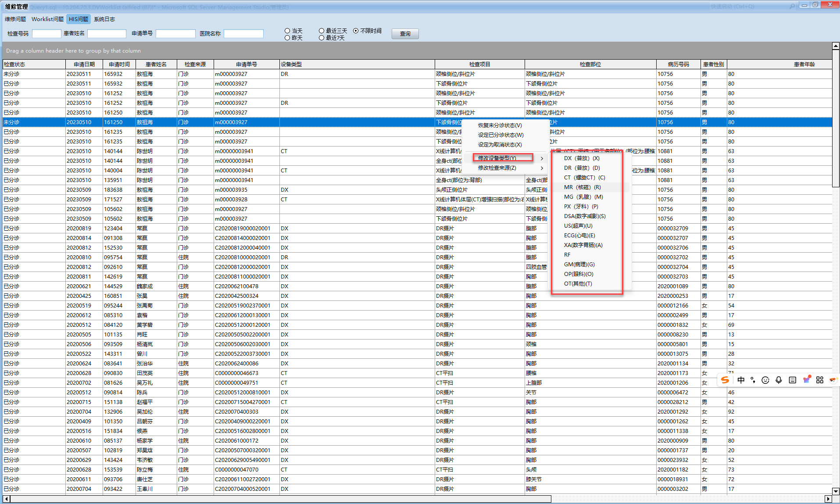The width and height of the screenshot is (840, 504).
Task: Toggle the 中 Chinese/English input mode
Action: (741, 380)
